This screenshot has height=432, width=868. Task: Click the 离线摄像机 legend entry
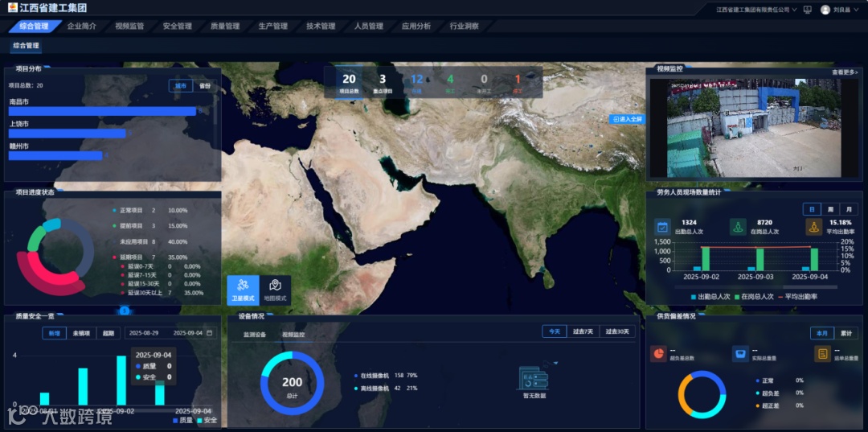[386, 389]
